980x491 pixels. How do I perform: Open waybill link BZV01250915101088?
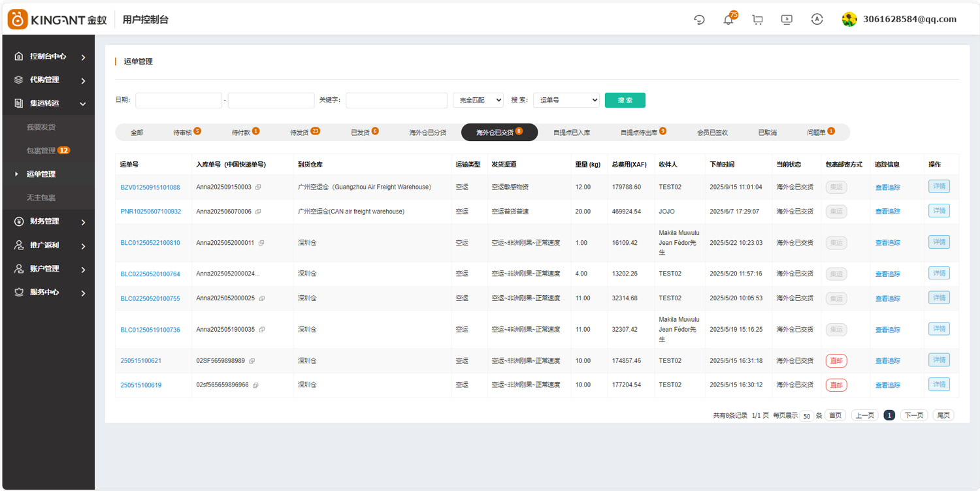[x=150, y=187]
